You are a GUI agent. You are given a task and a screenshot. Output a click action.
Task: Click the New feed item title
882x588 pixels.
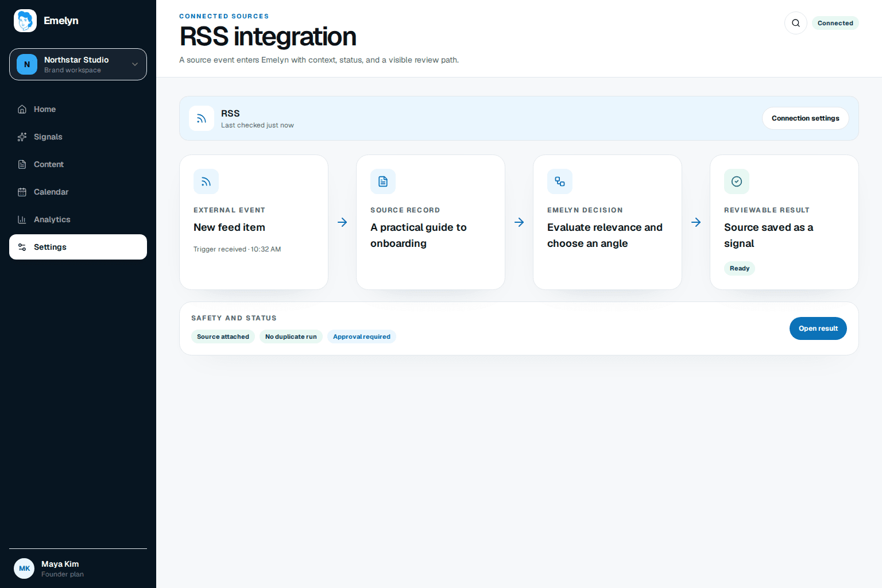tap(229, 227)
